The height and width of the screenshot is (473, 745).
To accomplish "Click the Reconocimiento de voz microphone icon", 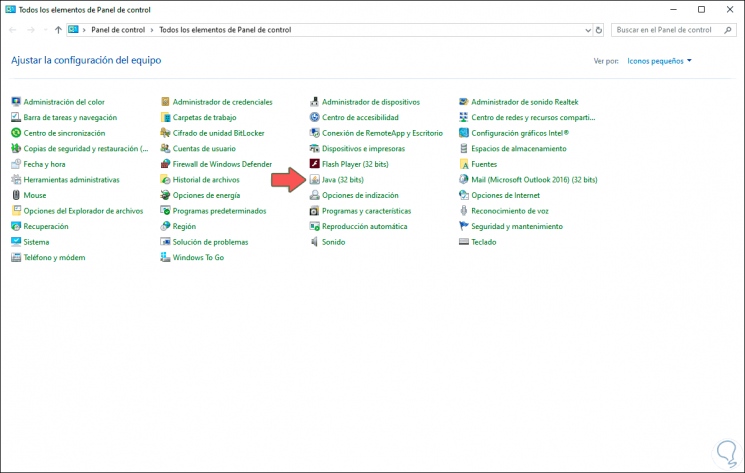I will (x=463, y=210).
